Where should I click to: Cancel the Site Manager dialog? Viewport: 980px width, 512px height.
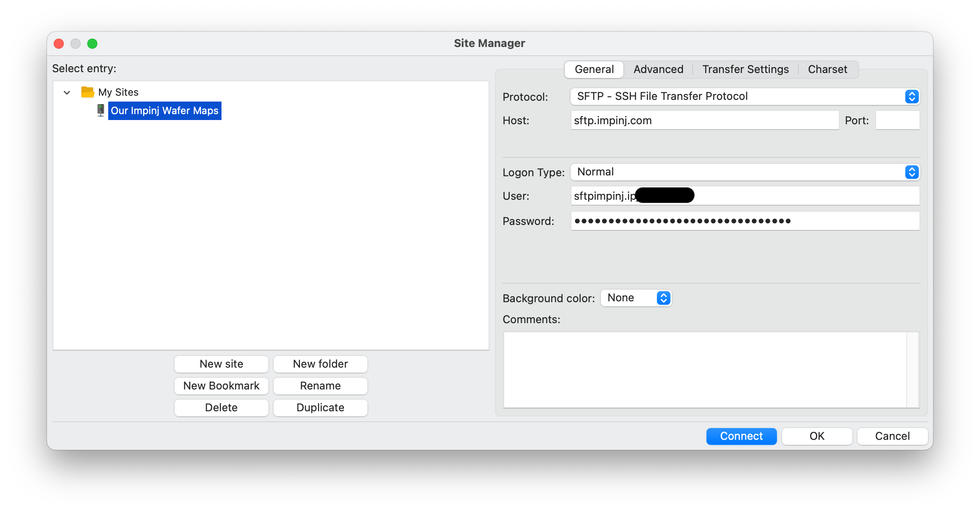point(892,436)
